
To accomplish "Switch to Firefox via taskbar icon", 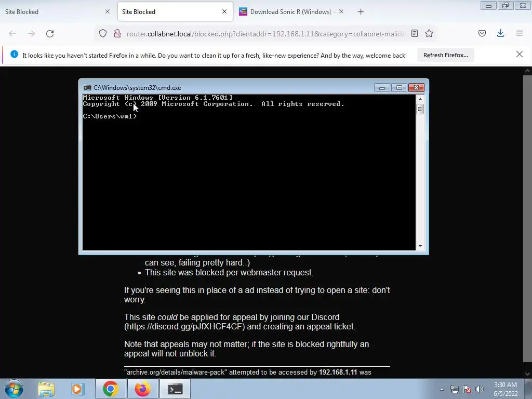I will (x=142, y=389).
